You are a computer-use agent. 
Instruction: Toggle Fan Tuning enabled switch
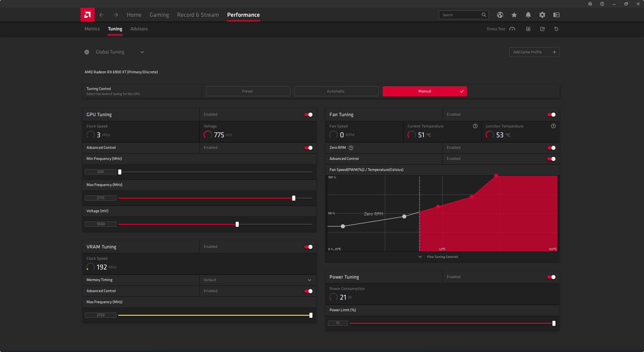(x=551, y=115)
